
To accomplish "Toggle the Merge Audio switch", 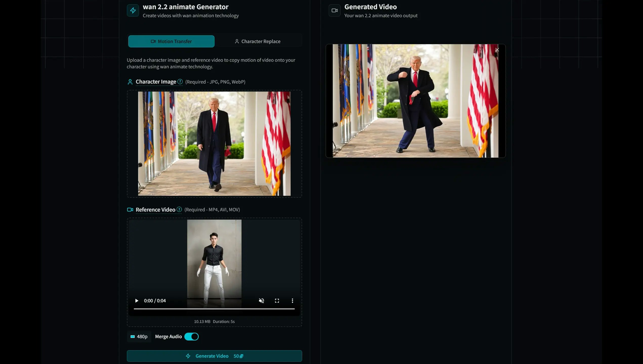I will point(191,336).
